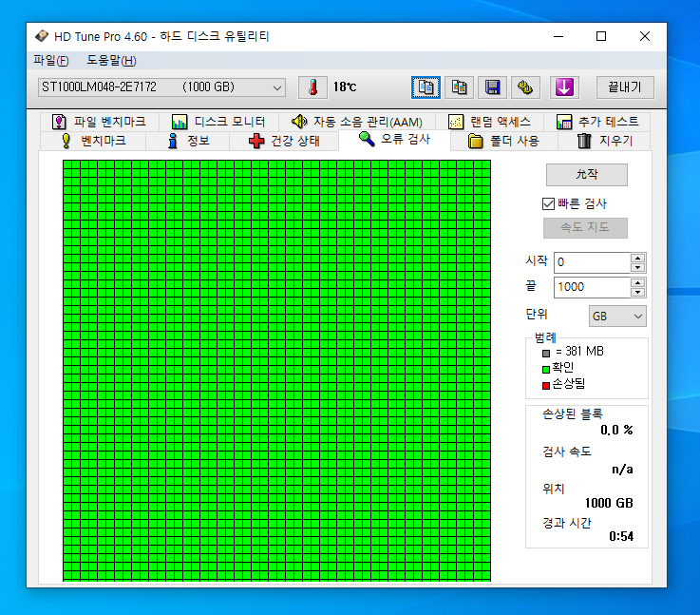
Task: Open the 파일 벤치마크 tab
Action: tap(100, 122)
